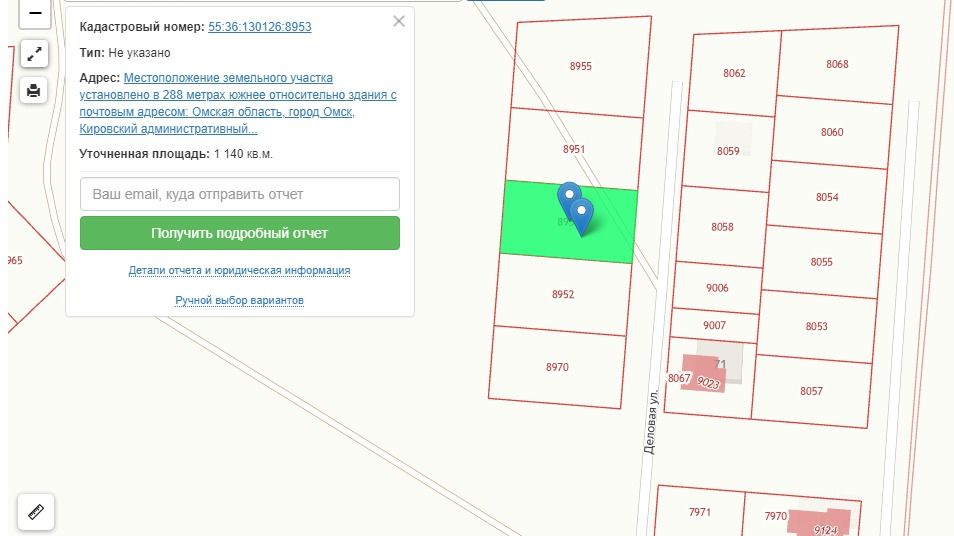The height and width of the screenshot is (536, 954).
Task: Open 'Детали отчета и юридическая информация' link
Action: (239, 270)
